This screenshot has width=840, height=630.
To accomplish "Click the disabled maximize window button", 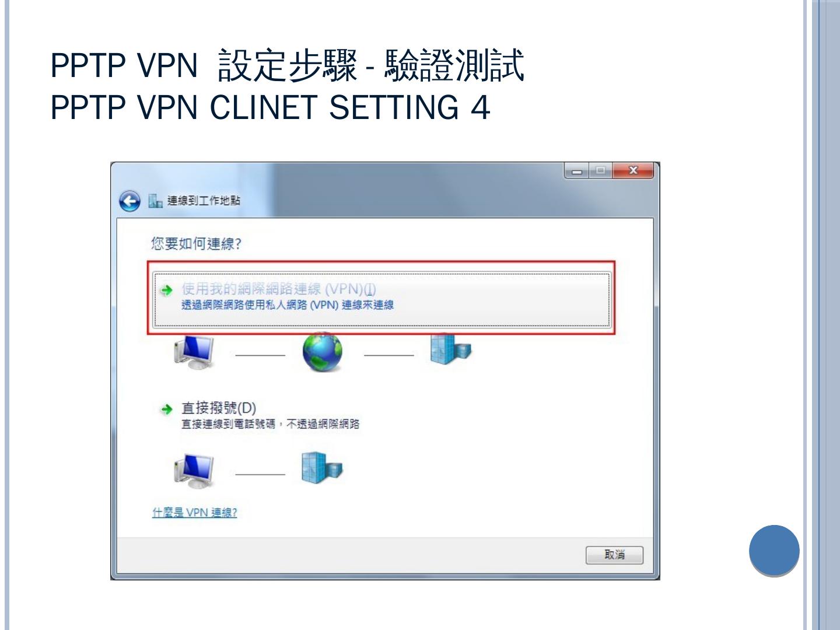I will 601,171.
